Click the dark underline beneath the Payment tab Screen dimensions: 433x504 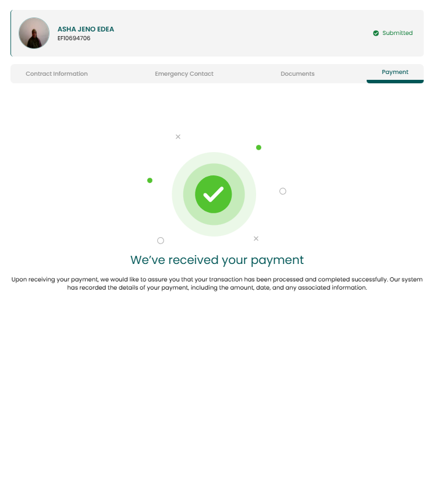(395, 82)
